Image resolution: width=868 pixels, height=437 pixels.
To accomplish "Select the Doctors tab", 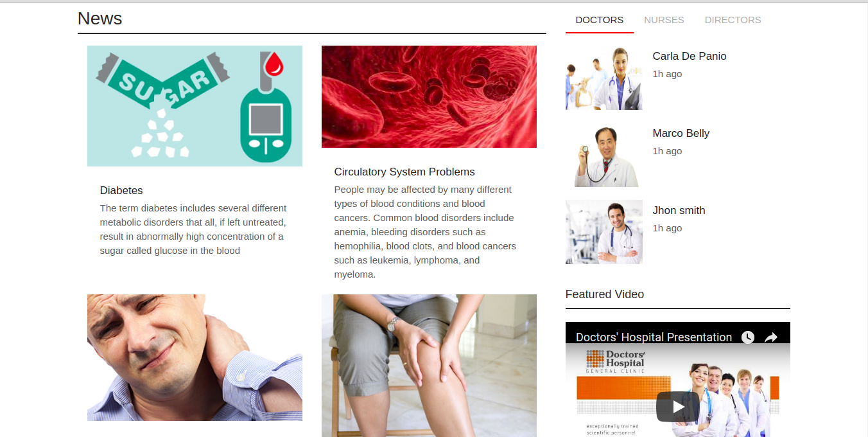I will coord(600,20).
